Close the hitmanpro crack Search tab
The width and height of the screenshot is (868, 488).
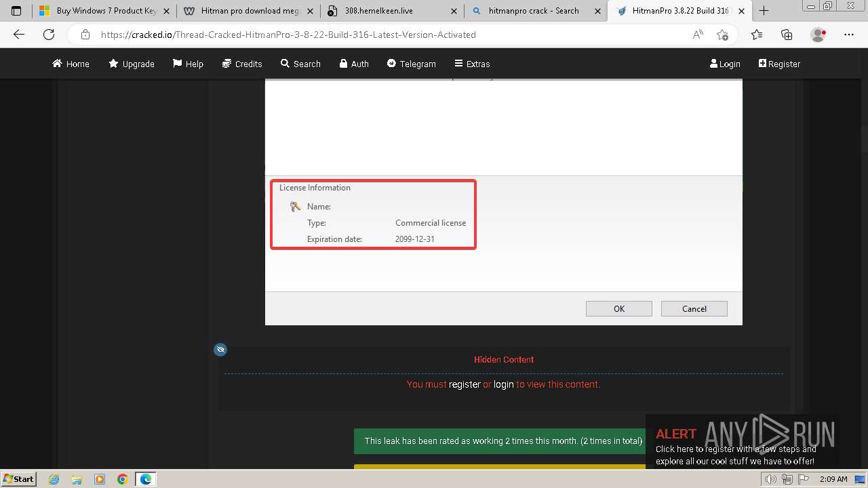(x=599, y=11)
